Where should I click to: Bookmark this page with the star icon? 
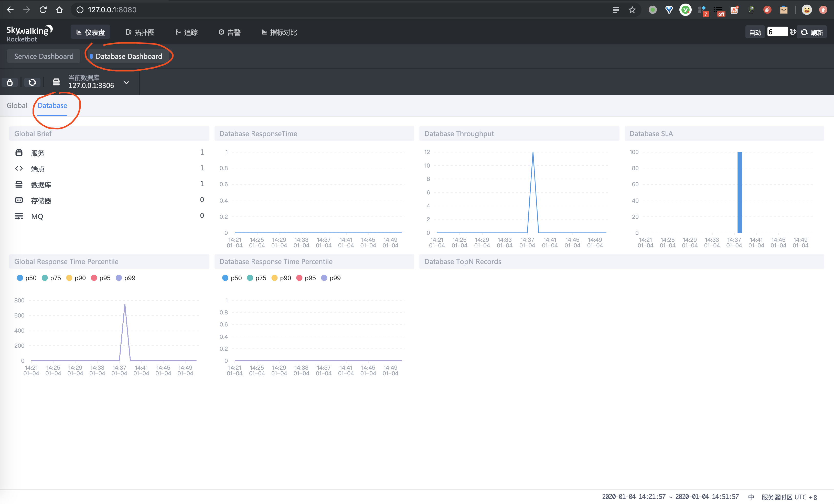[x=632, y=10]
